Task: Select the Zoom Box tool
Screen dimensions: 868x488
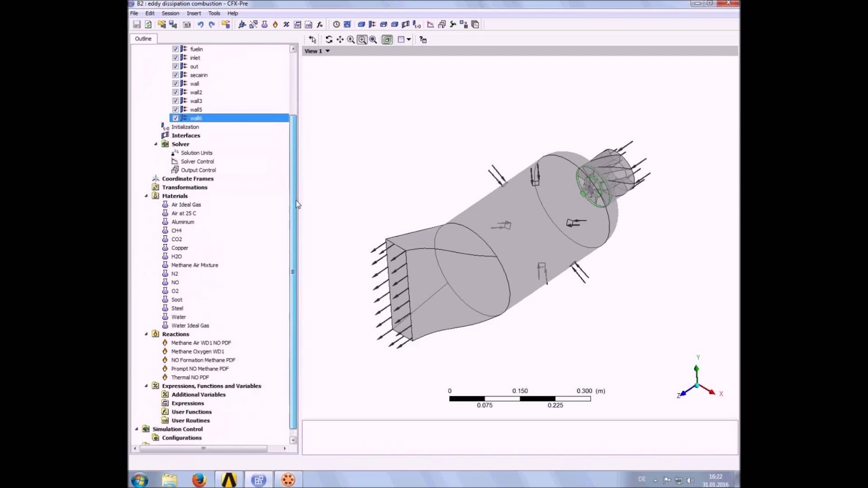Action: tap(362, 40)
